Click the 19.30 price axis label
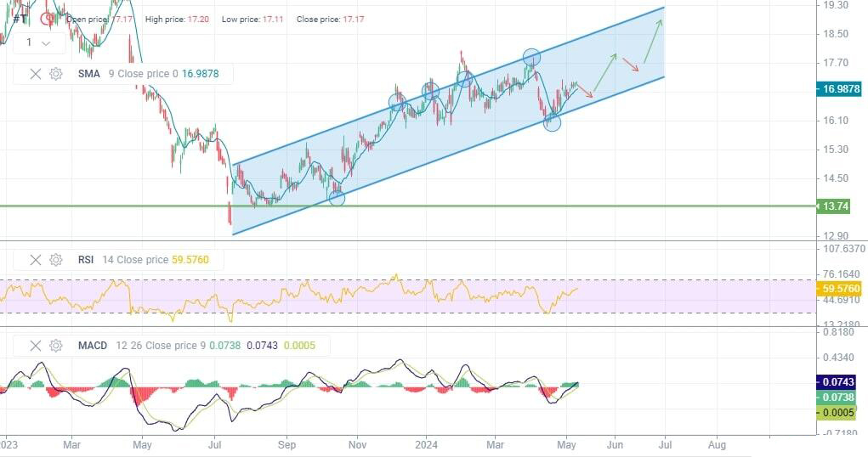This screenshot has height=457, width=868. [836, 5]
